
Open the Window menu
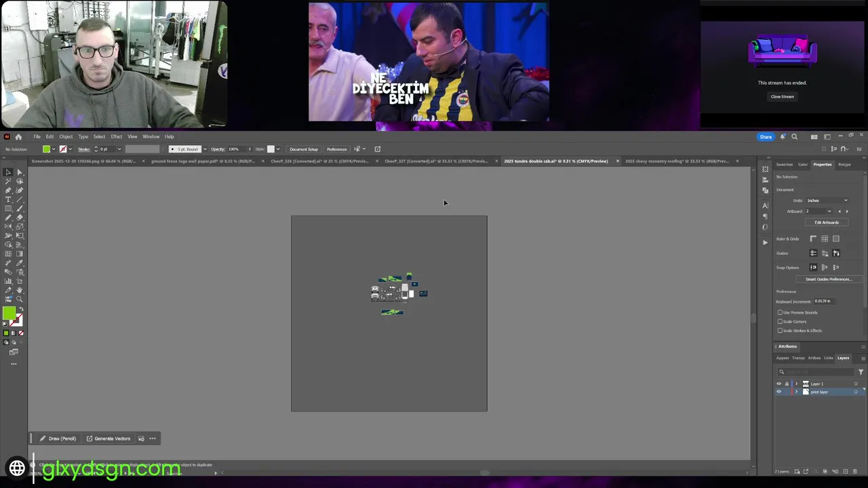pos(151,137)
